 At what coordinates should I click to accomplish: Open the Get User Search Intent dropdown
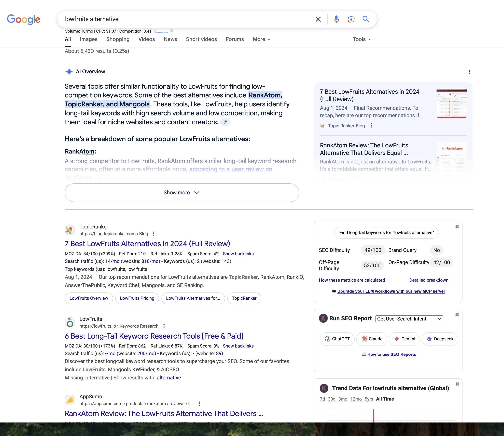coord(409,319)
